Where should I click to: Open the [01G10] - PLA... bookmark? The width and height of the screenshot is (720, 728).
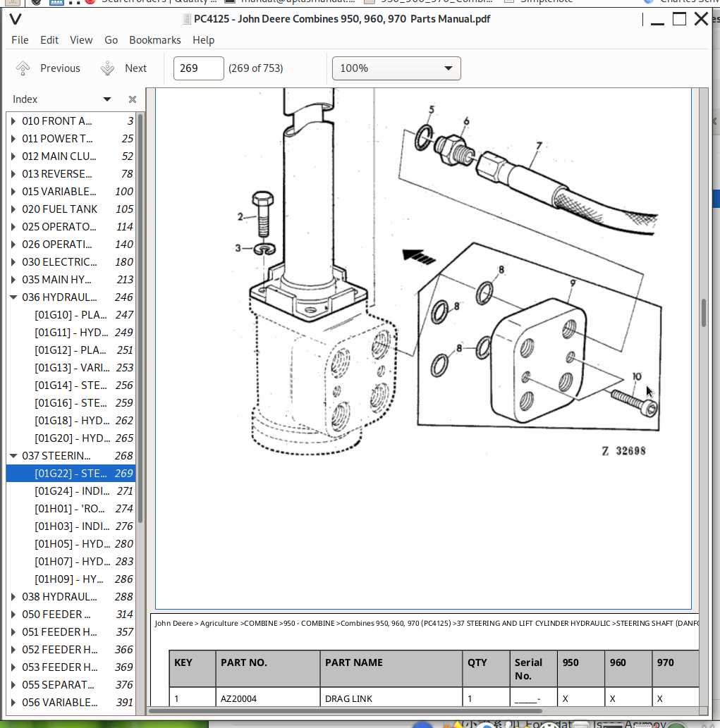pyautogui.click(x=71, y=315)
